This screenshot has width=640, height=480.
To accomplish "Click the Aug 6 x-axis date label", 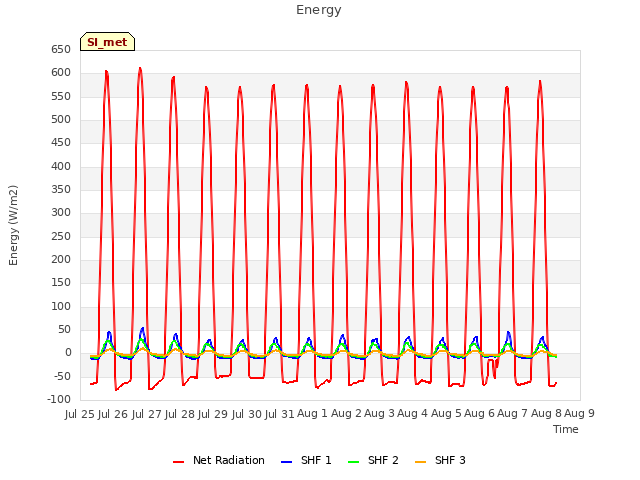I will click(x=479, y=414).
